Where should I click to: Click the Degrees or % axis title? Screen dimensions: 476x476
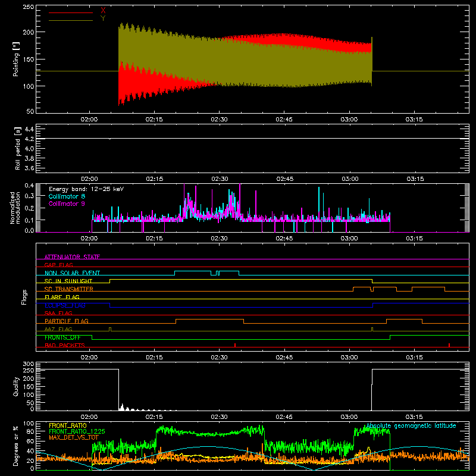coord(16,446)
